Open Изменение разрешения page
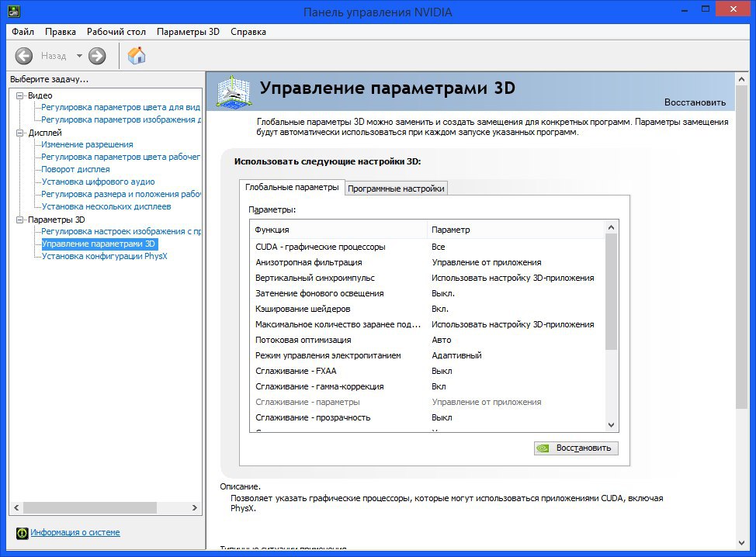Image resolution: width=756 pixels, height=557 pixels. 87,144
